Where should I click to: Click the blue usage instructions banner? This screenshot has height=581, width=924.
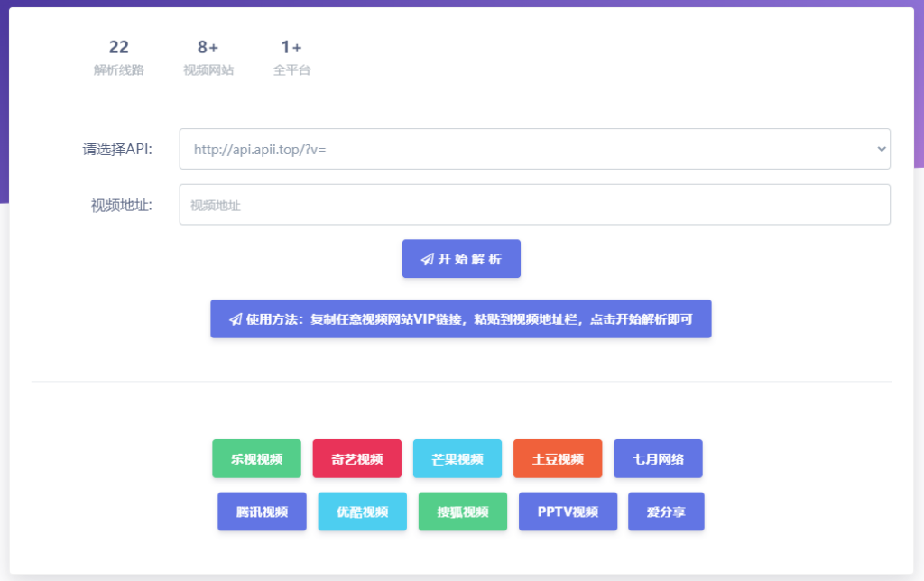coord(460,318)
